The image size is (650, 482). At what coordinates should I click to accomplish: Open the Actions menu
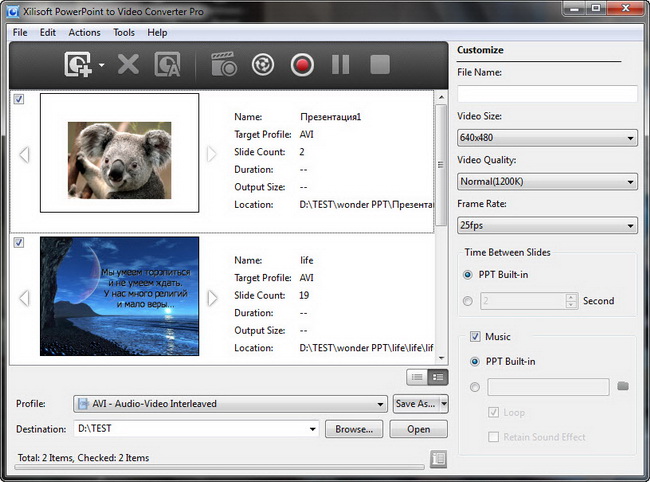click(84, 32)
